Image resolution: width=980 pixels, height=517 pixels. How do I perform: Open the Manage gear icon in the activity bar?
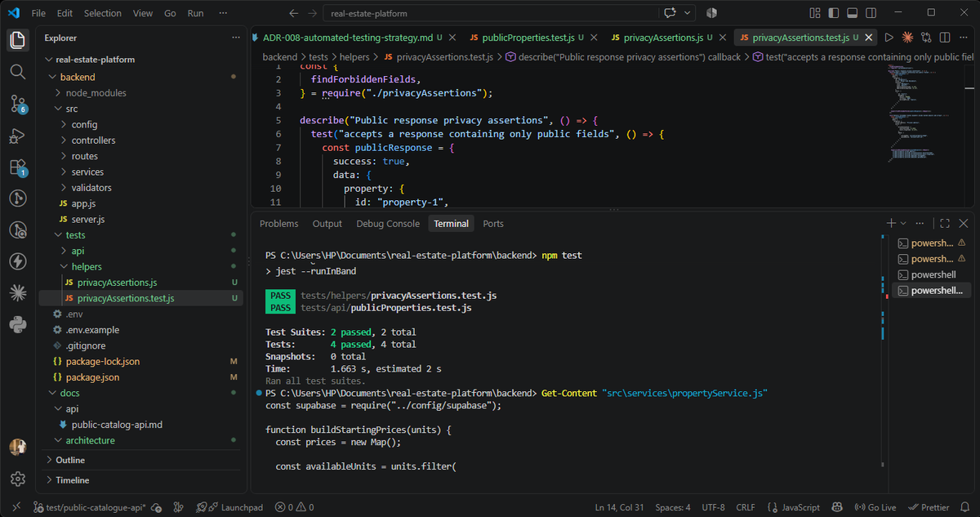pos(18,479)
